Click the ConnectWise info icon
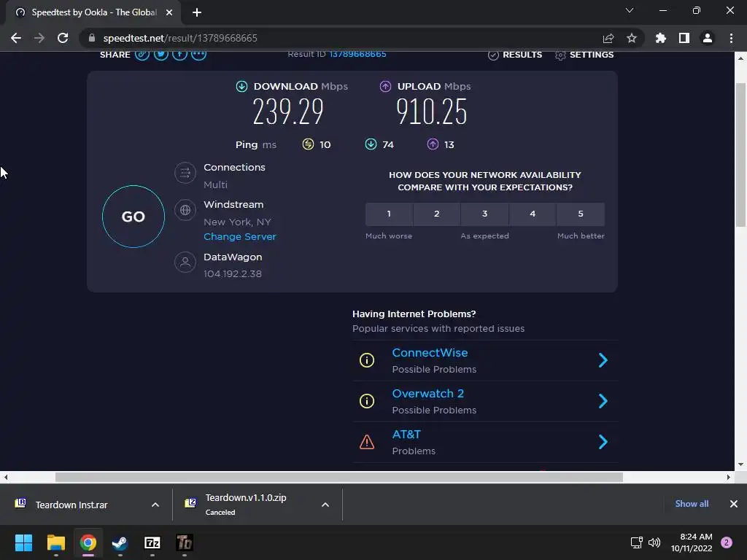Screen dimensions: 747x560 [367, 360]
